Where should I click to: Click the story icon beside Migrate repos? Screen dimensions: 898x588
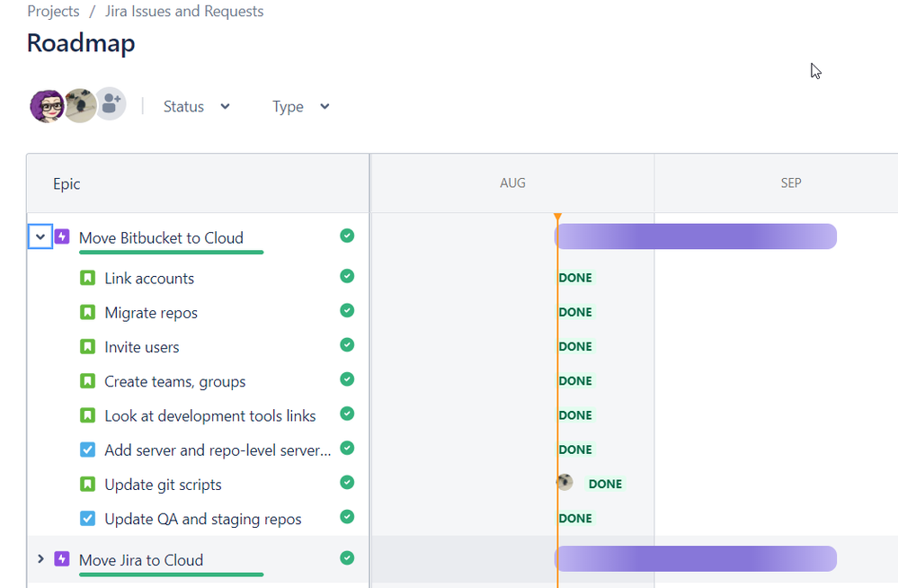point(87,311)
